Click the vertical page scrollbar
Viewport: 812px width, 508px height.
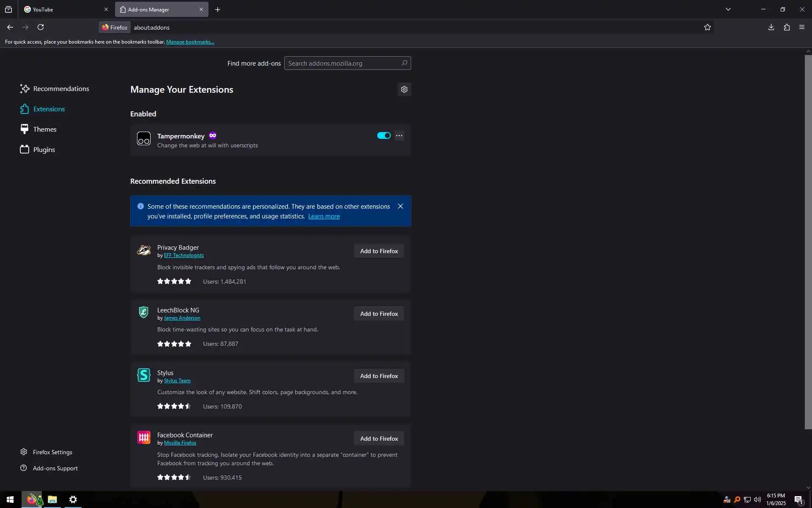[x=808, y=241]
